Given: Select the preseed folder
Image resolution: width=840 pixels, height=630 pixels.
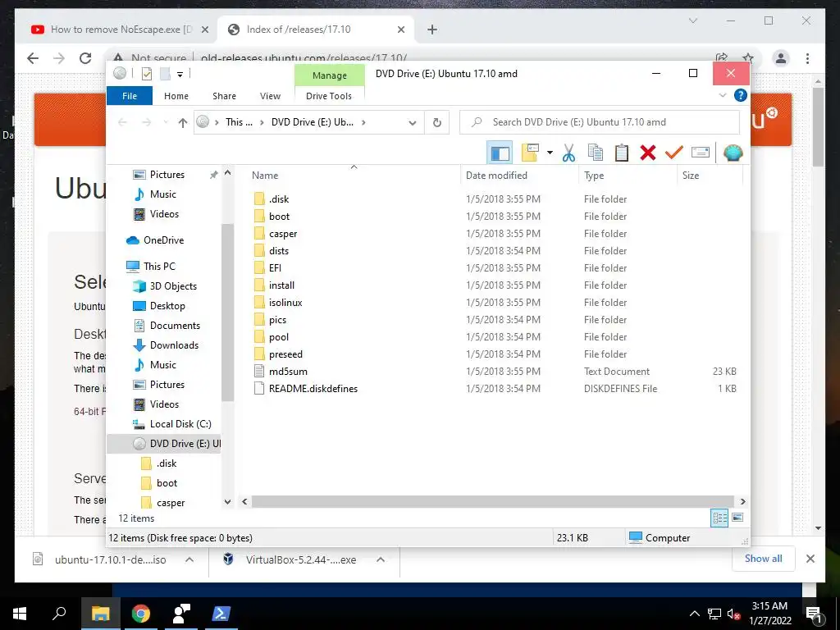Looking at the screenshot, I should (285, 354).
